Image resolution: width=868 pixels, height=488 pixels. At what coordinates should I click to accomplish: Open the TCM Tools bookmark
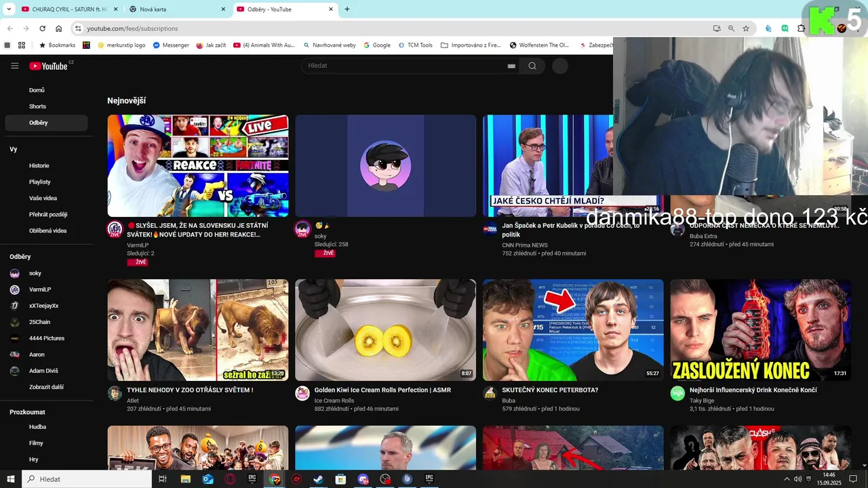coord(415,45)
